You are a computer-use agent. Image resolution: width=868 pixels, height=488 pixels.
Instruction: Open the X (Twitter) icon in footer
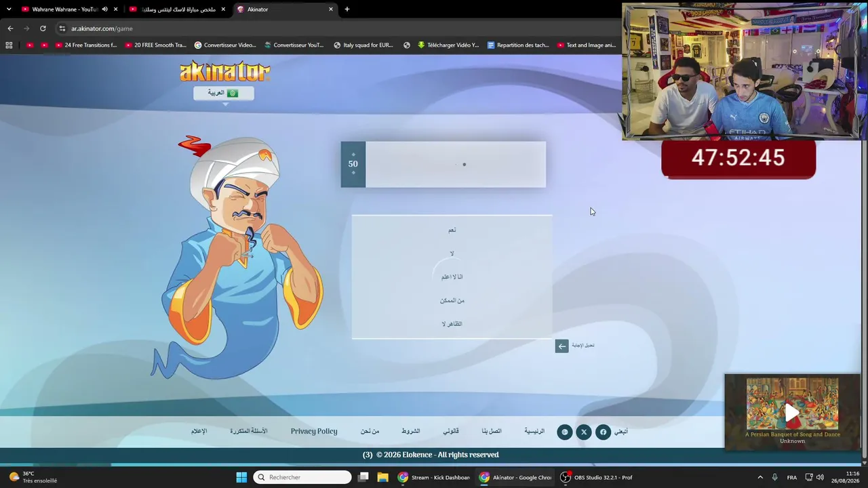tap(584, 432)
